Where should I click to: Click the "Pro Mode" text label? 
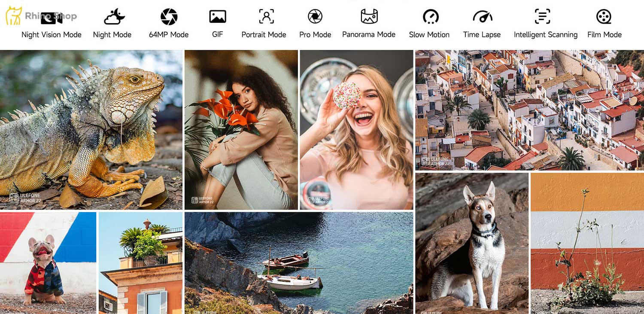click(315, 35)
